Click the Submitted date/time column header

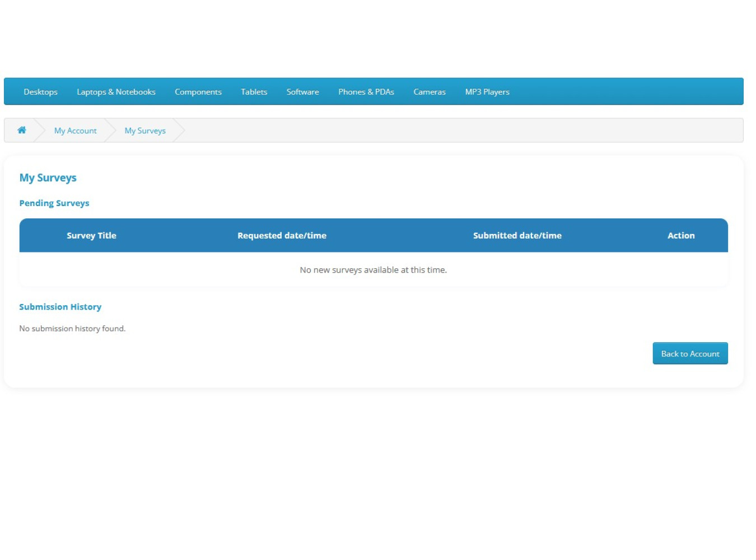pos(517,236)
